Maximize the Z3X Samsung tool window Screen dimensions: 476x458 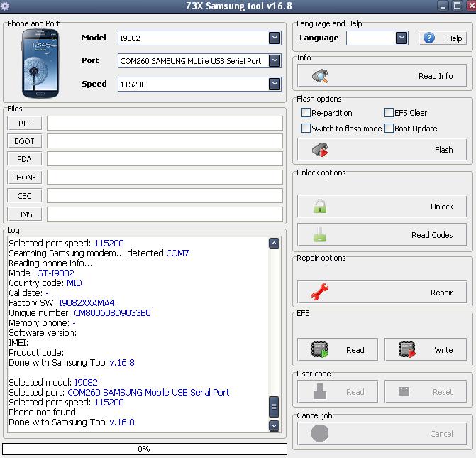pos(457,6)
